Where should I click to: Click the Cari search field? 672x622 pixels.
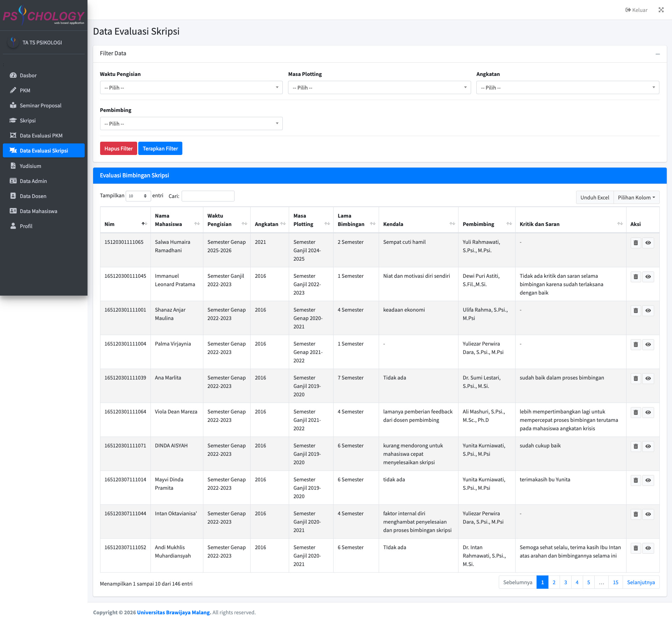pyautogui.click(x=208, y=196)
